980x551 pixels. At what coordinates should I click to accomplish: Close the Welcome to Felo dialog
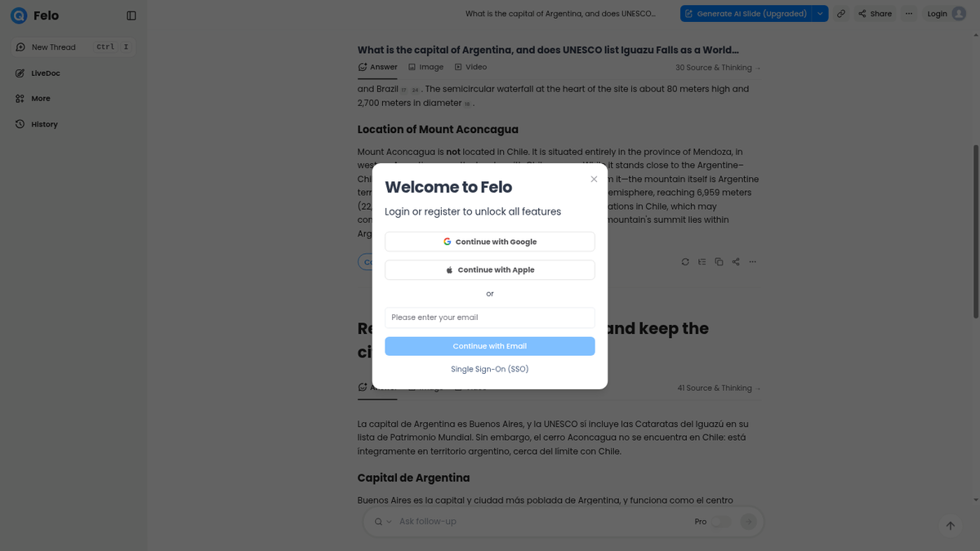click(594, 179)
